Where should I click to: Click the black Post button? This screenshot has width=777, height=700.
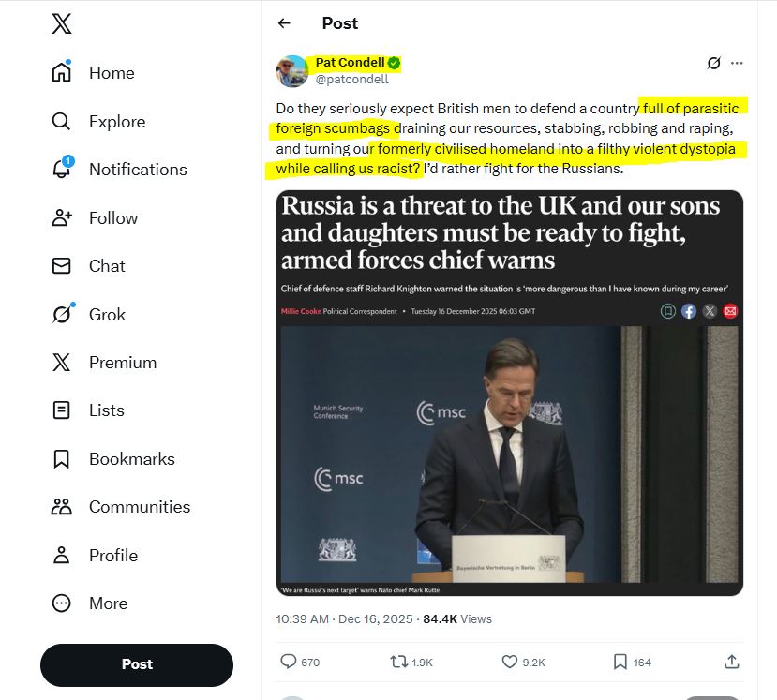(x=137, y=664)
